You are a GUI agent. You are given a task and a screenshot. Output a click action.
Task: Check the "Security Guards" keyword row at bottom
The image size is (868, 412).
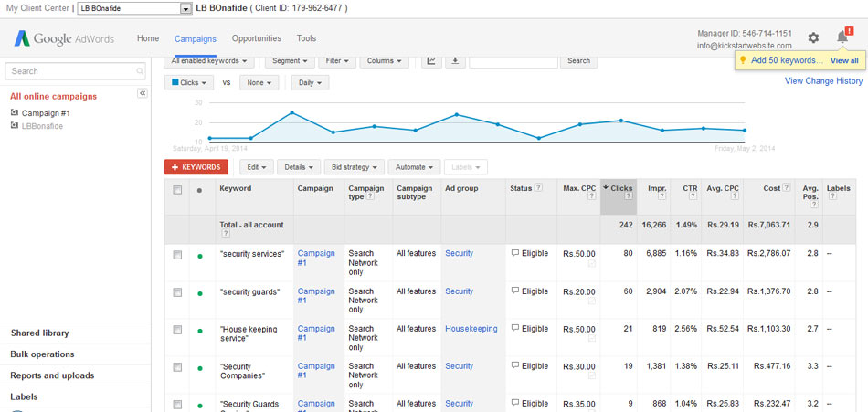(x=177, y=405)
